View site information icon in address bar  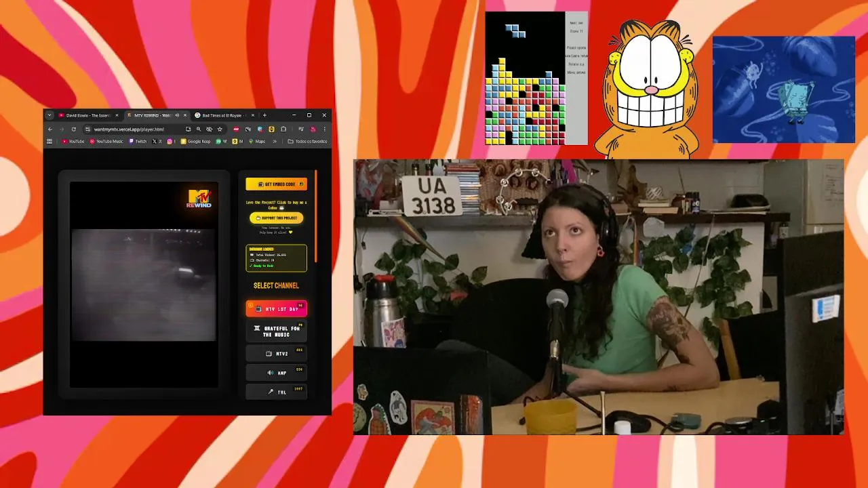coord(87,129)
